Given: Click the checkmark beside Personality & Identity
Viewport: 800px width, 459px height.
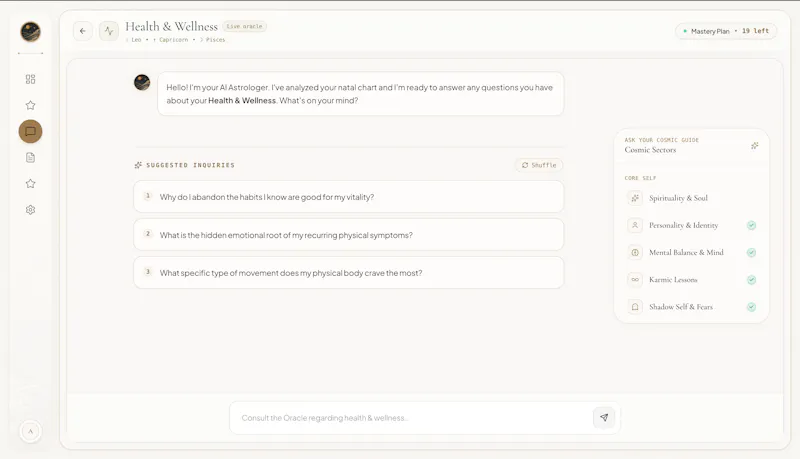Looking at the screenshot, I should pyautogui.click(x=752, y=225).
